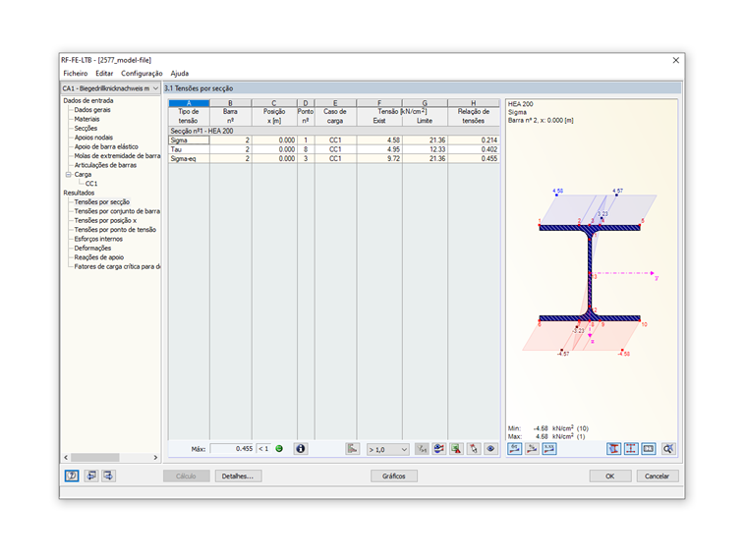Open the help icon at bottom left
Image resolution: width=747 pixels, height=560 pixels.
point(72,476)
